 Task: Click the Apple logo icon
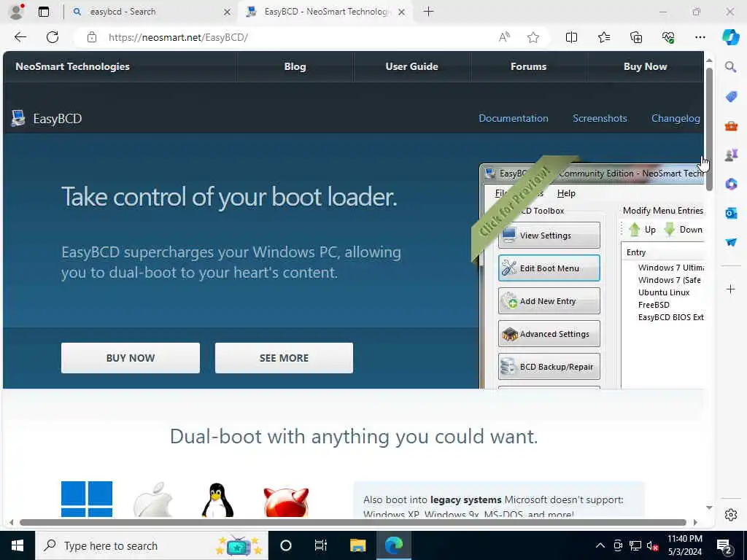click(x=152, y=499)
